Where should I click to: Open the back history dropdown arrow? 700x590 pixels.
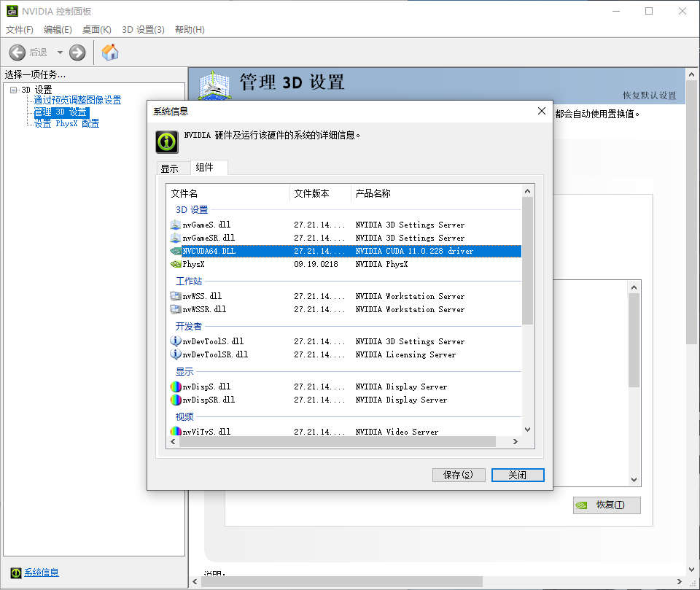60,53
